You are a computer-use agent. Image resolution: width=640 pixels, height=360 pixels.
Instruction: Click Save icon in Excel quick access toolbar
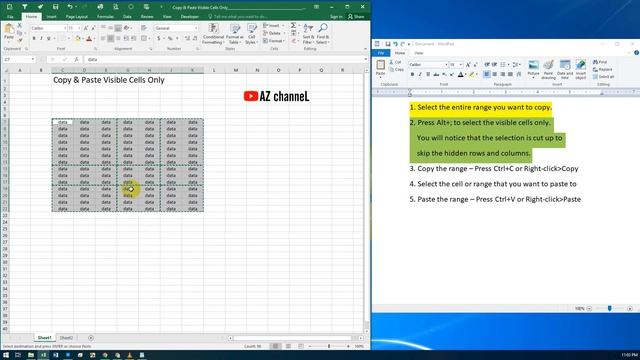(55, 7)
